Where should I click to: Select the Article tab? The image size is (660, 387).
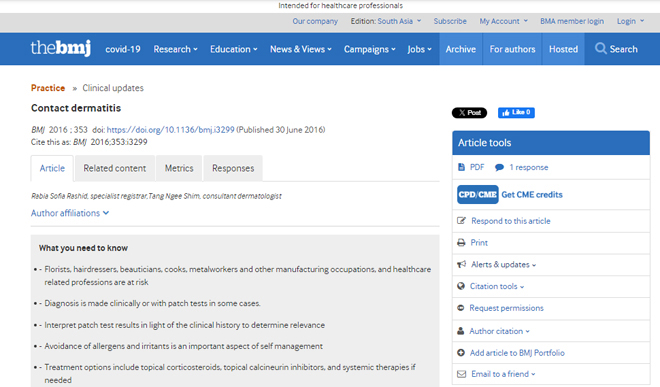coord(52,168)
